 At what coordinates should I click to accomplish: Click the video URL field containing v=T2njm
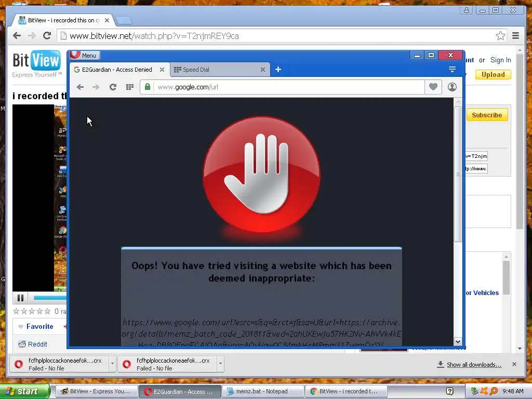coord(476,156)
